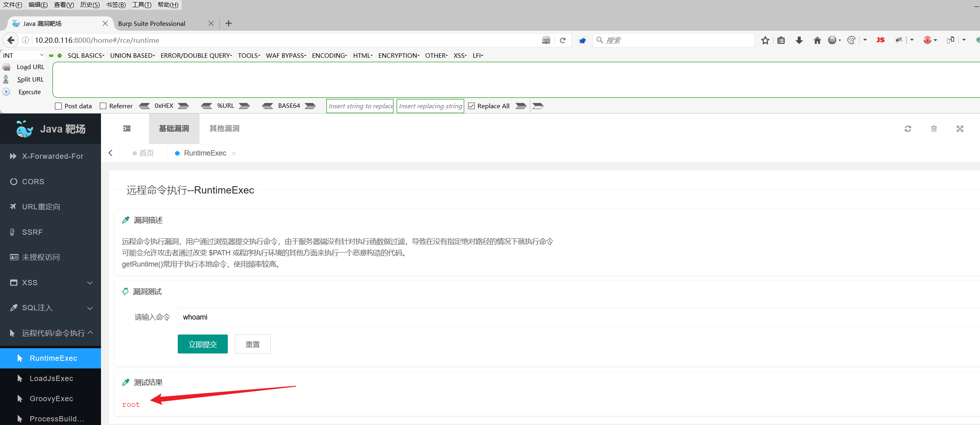Click the blue extension icon beside reload
980x425 pixels.
pos(582,40)
